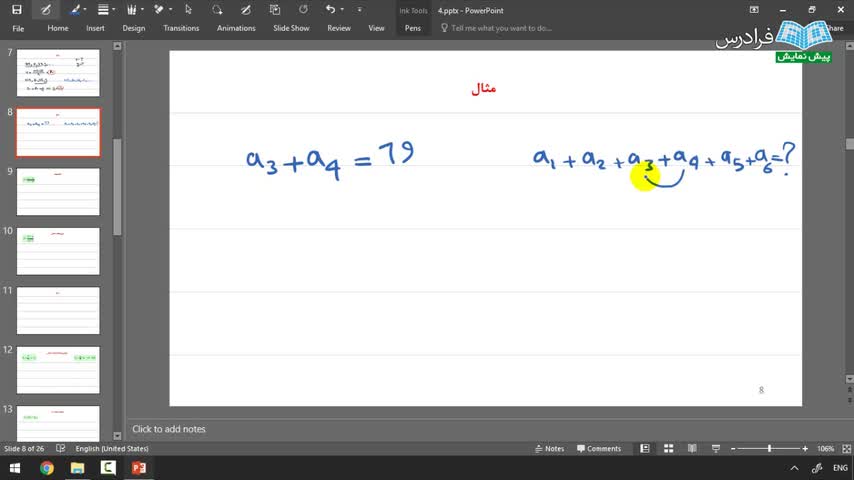Show hidden system tray icons chevron
854x480 pixels.
click(794, 468)
